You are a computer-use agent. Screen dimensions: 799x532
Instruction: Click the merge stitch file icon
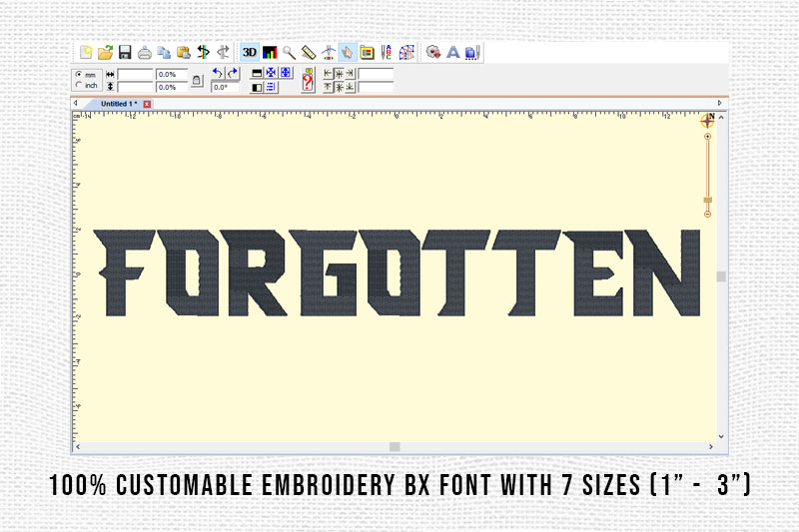[x=433, y=53]
